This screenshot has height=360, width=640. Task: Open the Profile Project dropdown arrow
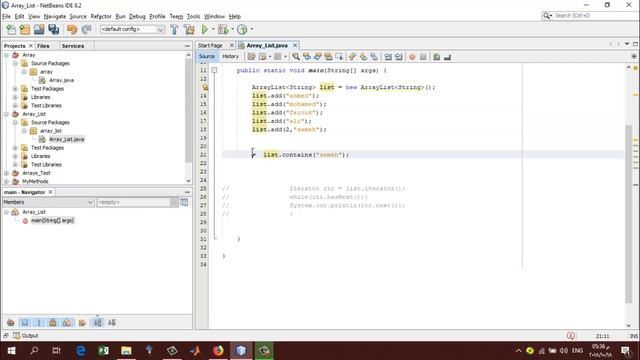click(x=251, y=29)
